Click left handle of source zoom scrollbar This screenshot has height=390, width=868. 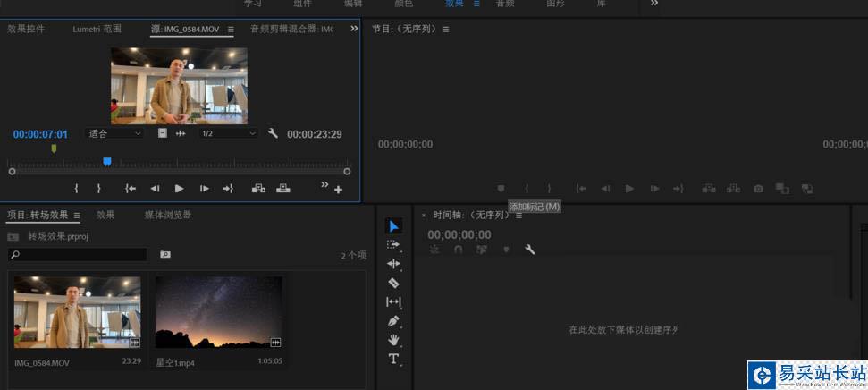coord(13,172)
